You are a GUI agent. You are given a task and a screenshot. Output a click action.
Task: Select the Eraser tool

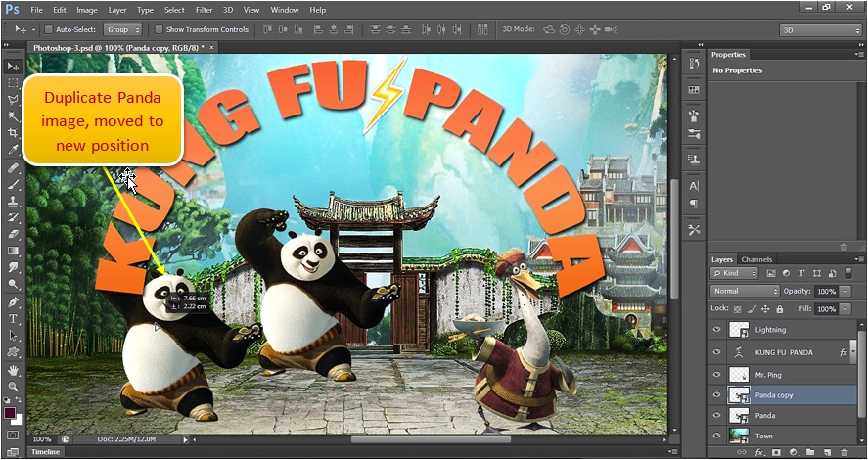(13, 234)
